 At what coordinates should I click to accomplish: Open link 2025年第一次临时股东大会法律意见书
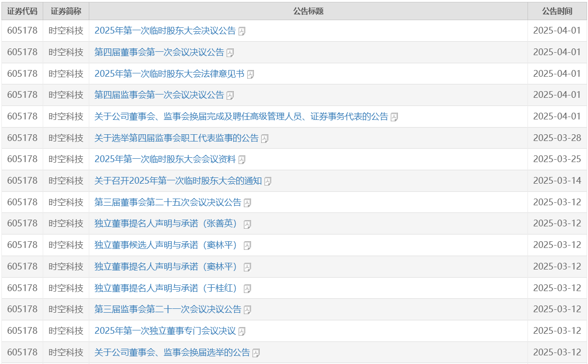[169, 74]
